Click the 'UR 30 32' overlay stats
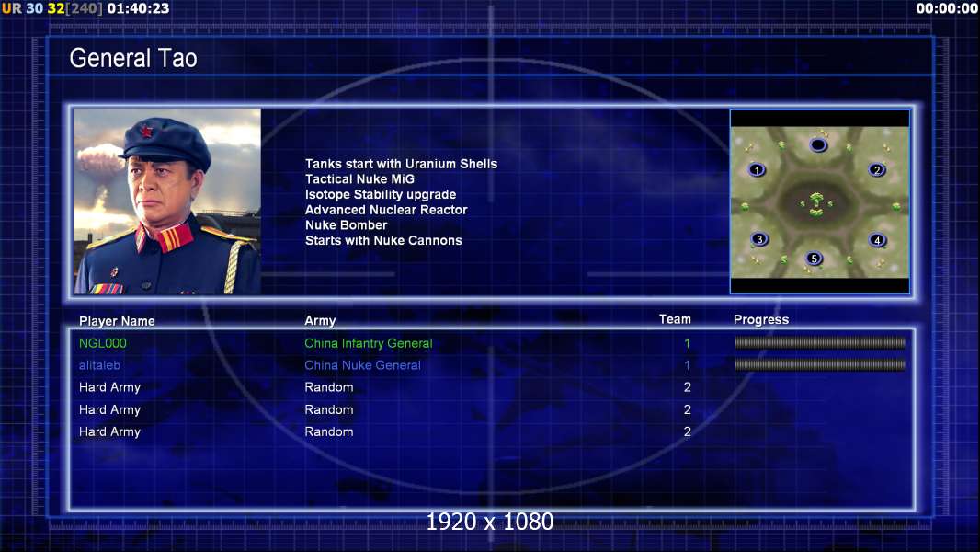 tap(33, 9)
